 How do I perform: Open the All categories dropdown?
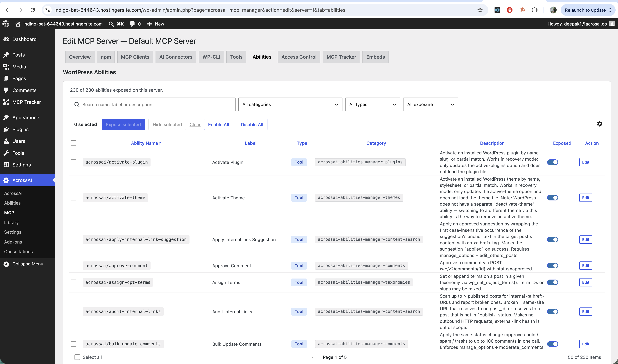tap(290, 104)
